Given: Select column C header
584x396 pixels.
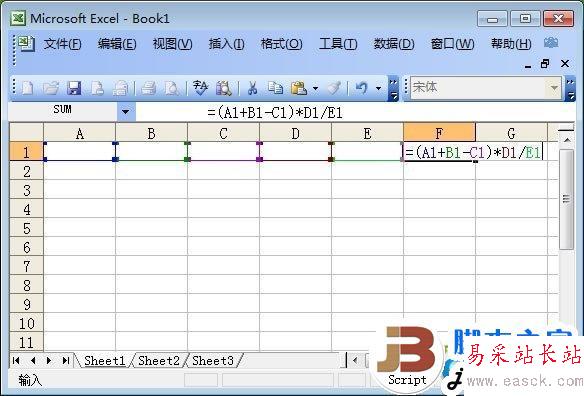Looking at the screenshot, I should click(x=223, y=133).
